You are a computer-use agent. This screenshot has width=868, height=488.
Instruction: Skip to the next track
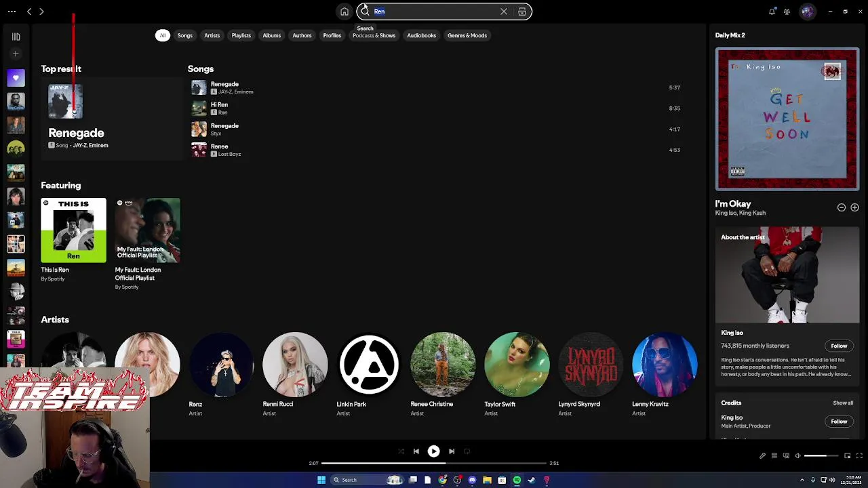coord(452,451)
